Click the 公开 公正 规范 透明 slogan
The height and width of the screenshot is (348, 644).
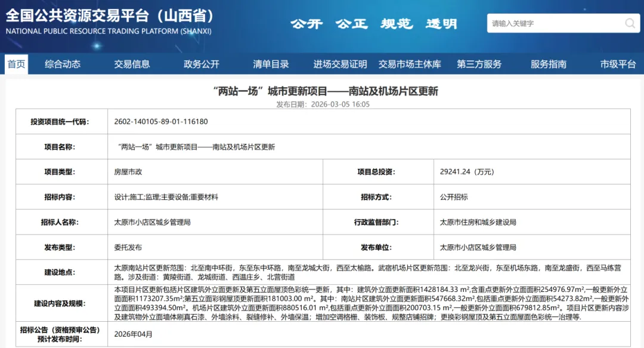point(374,24)
